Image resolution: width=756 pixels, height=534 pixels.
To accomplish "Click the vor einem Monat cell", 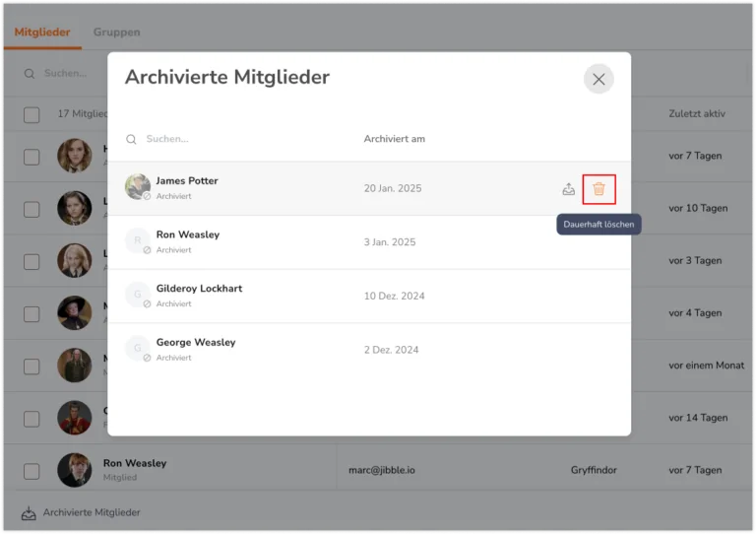I will (706, 366).
